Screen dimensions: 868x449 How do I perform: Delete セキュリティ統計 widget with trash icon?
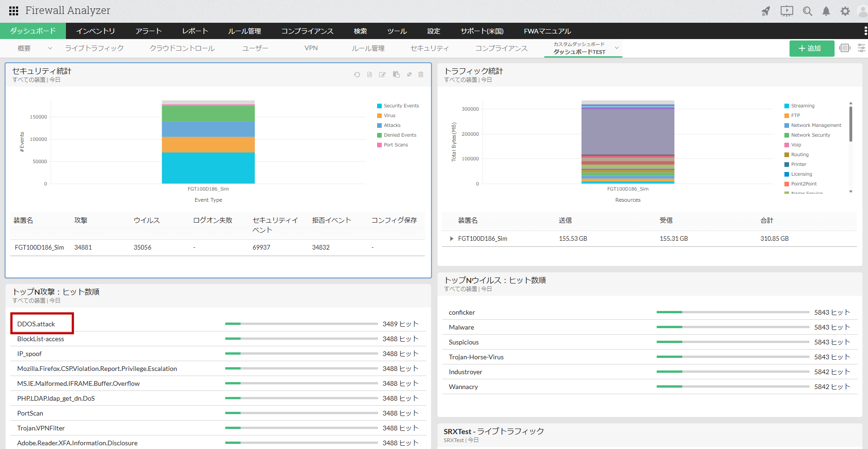(x=421, y=74)
